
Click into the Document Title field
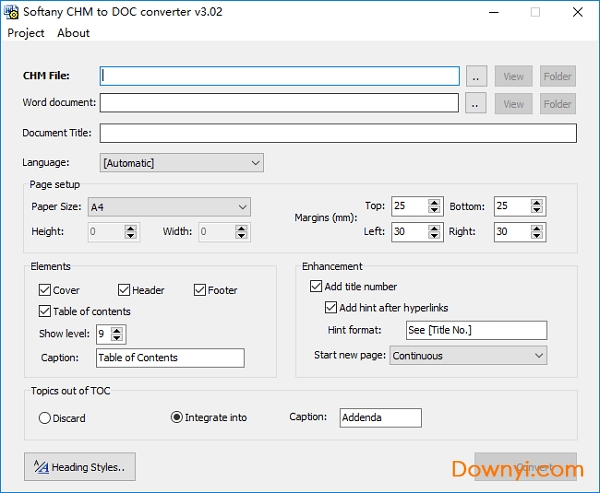338,133
